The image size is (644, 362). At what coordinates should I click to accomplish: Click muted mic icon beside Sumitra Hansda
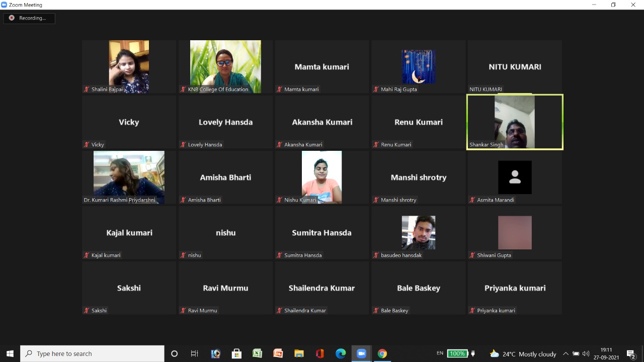[279, 255]
